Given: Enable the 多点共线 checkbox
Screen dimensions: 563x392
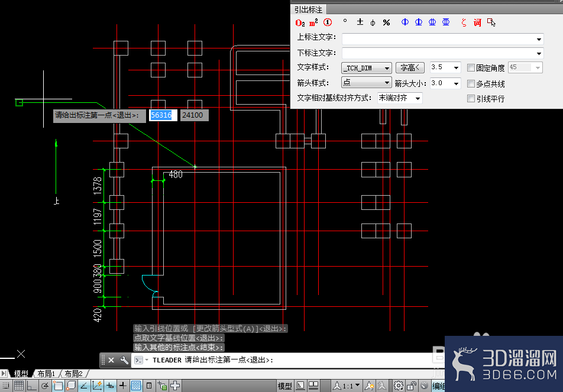Looking at the screenshot, I should click(471, 83).
